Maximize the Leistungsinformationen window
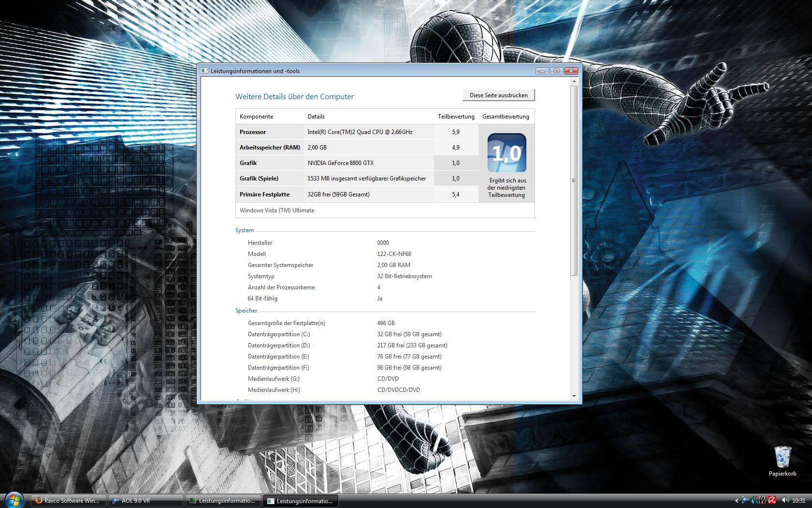 [556, 71]
